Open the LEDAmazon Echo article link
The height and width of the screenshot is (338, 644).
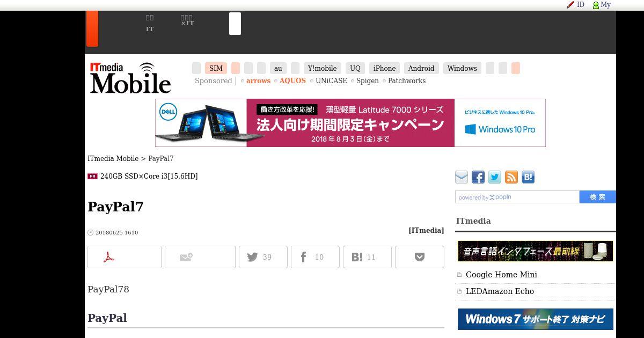pos(500,291)
